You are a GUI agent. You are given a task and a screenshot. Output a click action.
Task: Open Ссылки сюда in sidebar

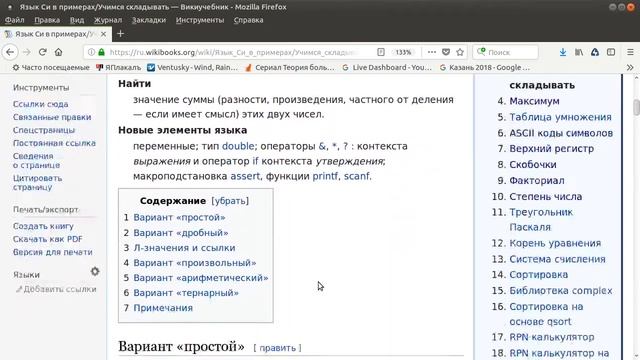(40, 104)
